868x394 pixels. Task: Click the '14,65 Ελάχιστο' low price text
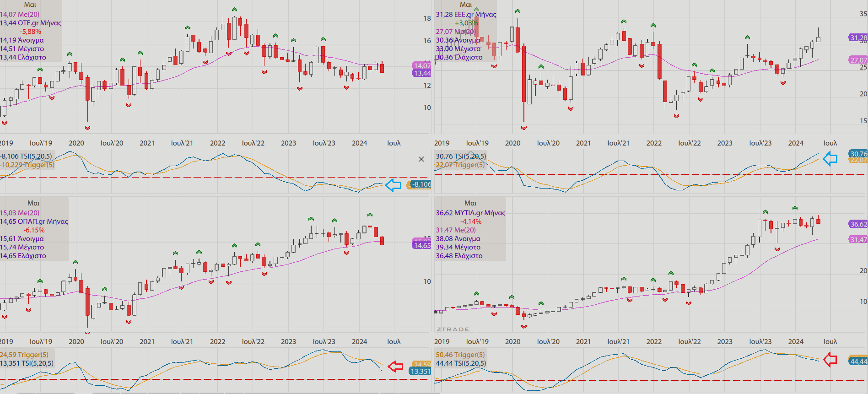click(23, 256)
